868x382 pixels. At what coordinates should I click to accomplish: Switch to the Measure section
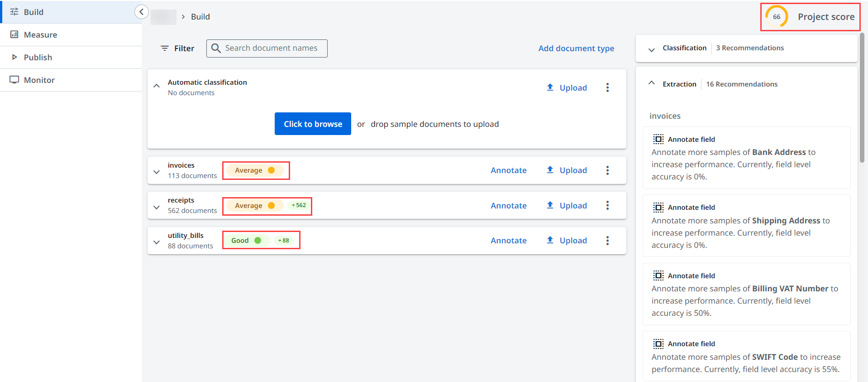tap(40, 35)
